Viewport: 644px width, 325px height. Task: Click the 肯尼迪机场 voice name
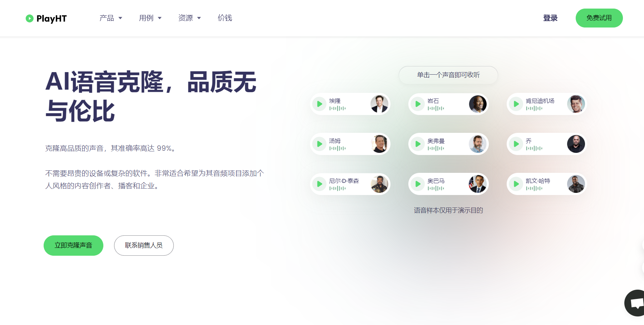click(540, 101)
